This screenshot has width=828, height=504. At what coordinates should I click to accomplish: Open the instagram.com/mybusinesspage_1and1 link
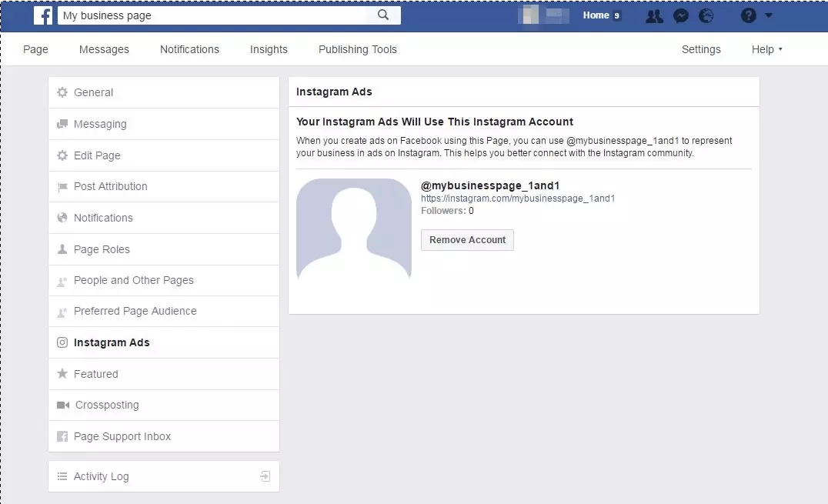(518, 198)
